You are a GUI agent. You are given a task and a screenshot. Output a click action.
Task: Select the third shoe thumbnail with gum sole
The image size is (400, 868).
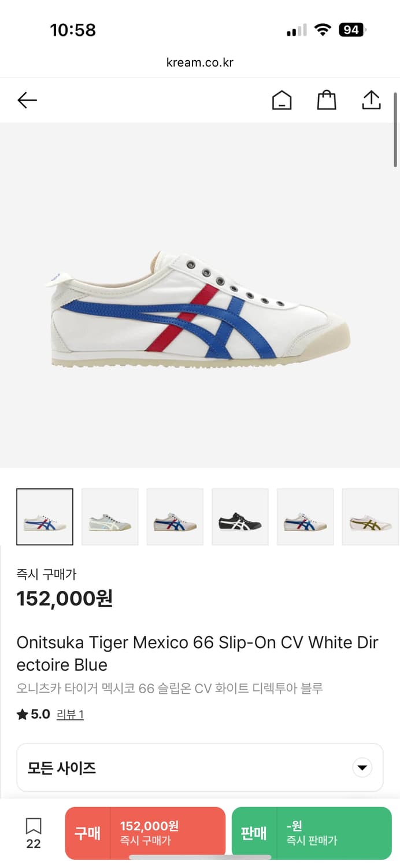175,517
